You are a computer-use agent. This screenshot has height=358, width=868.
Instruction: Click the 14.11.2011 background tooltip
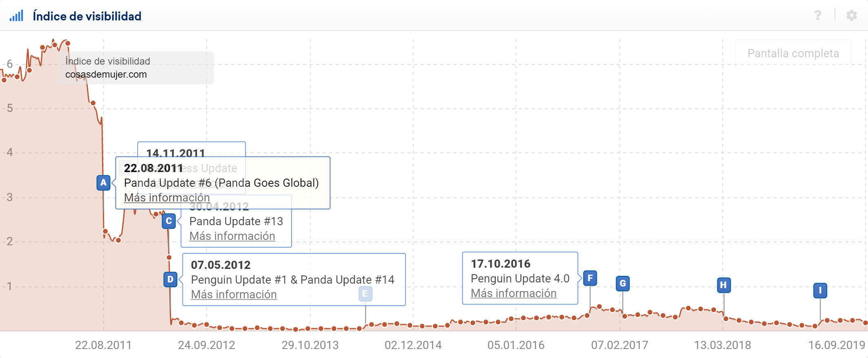191,150
